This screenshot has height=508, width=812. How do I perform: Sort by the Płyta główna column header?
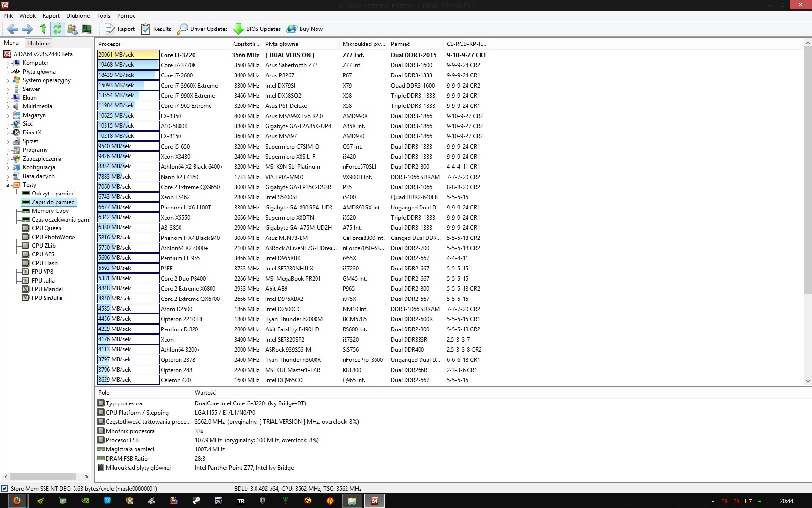301,44
